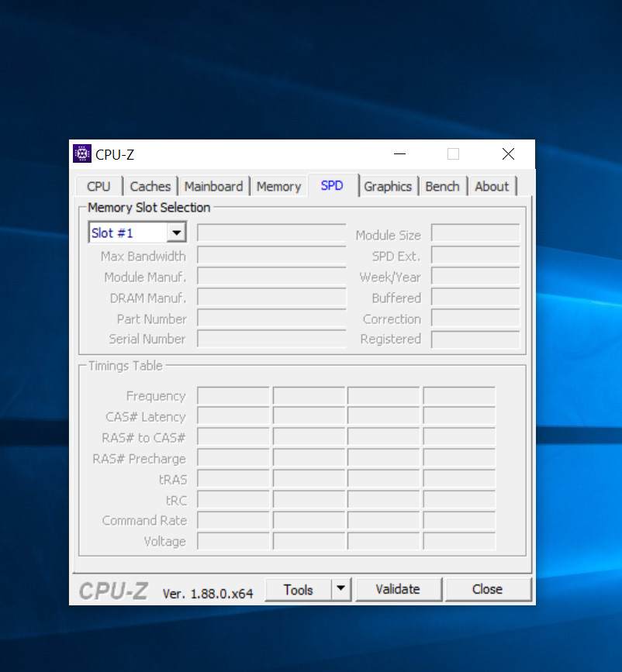The width and height of the screenshot is (622, 672).
Task: Click the 'Ver. 1.88.0.x64' version text
Action: click(208, 594)
